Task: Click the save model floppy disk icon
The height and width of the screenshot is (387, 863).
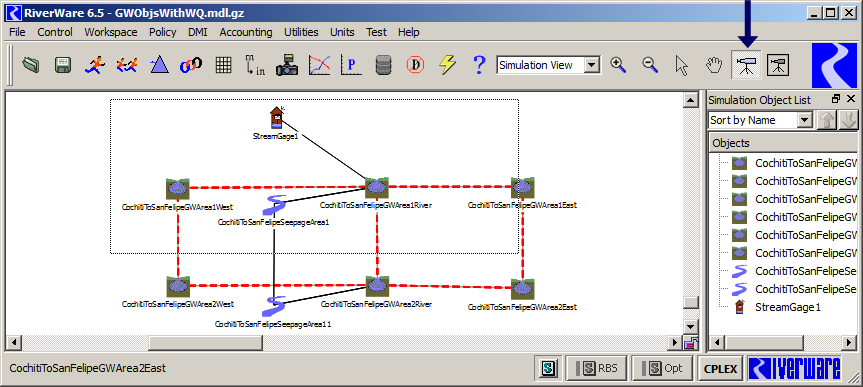Action: [63, 66]
